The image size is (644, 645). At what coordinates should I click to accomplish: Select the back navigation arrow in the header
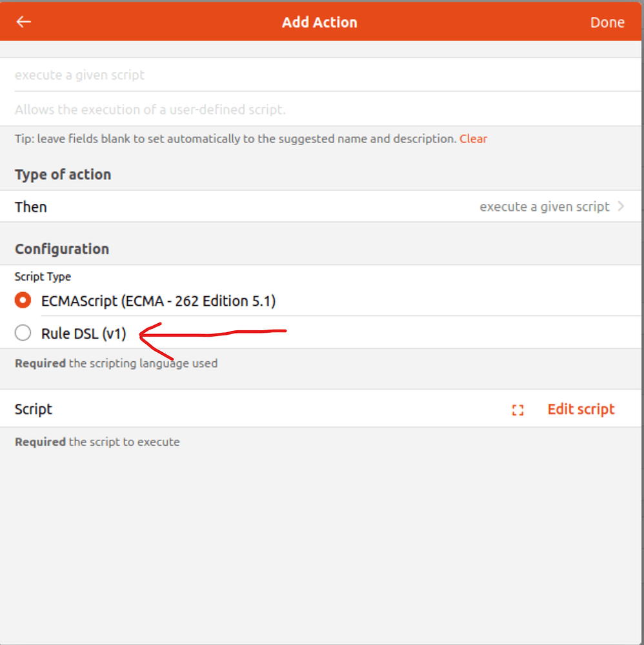(23, 21)
